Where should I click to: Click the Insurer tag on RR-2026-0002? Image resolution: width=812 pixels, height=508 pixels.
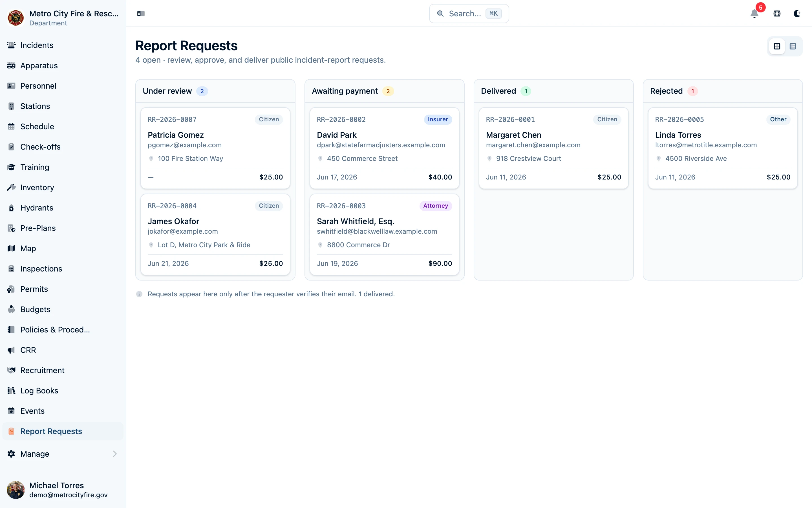[x=438, y=119]
